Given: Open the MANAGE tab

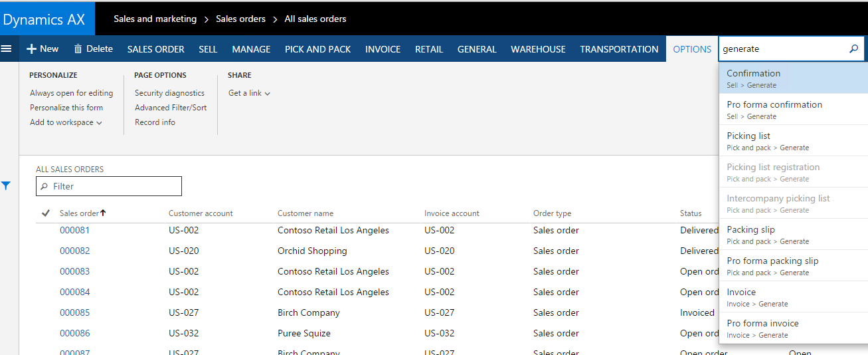Looking at the screenshot, I should (251, 49).
